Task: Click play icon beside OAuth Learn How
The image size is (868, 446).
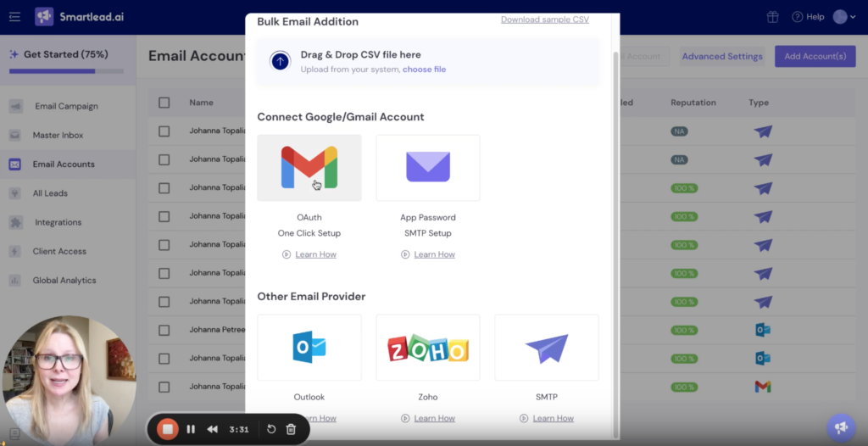Action: pyautogui.click(x=287, y=254)
